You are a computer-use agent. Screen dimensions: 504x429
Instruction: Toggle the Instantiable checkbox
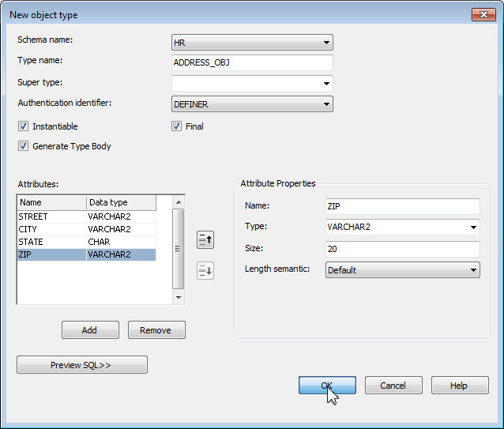[x=23, y=126]
